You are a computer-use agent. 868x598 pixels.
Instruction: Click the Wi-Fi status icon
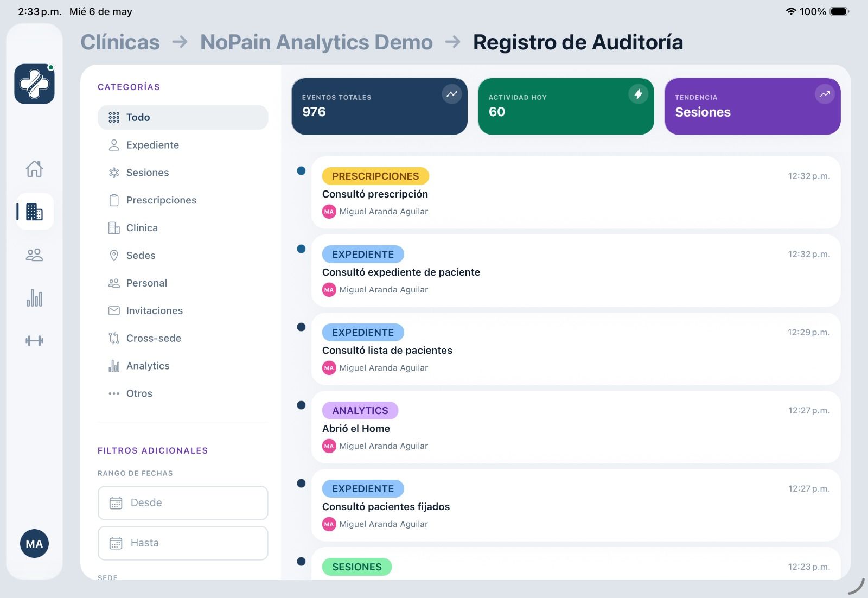[791, 11]
